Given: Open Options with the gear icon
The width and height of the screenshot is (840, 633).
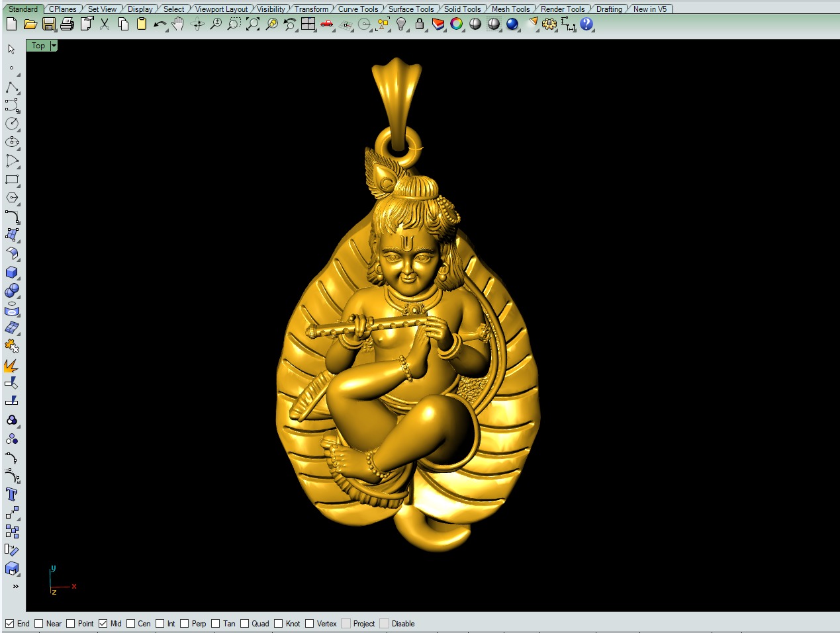Looking at the screenshot, I should pyautogui.click(x=549, y=24).
